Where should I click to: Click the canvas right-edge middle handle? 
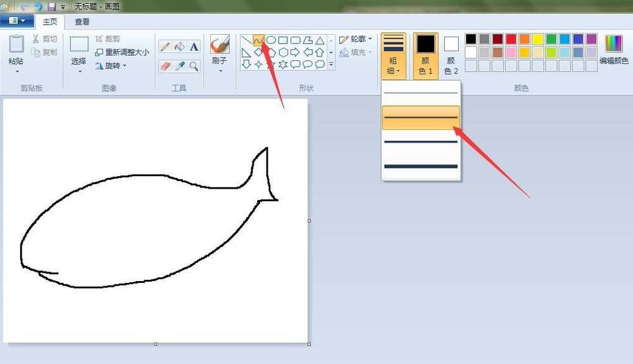coord(310,221)
